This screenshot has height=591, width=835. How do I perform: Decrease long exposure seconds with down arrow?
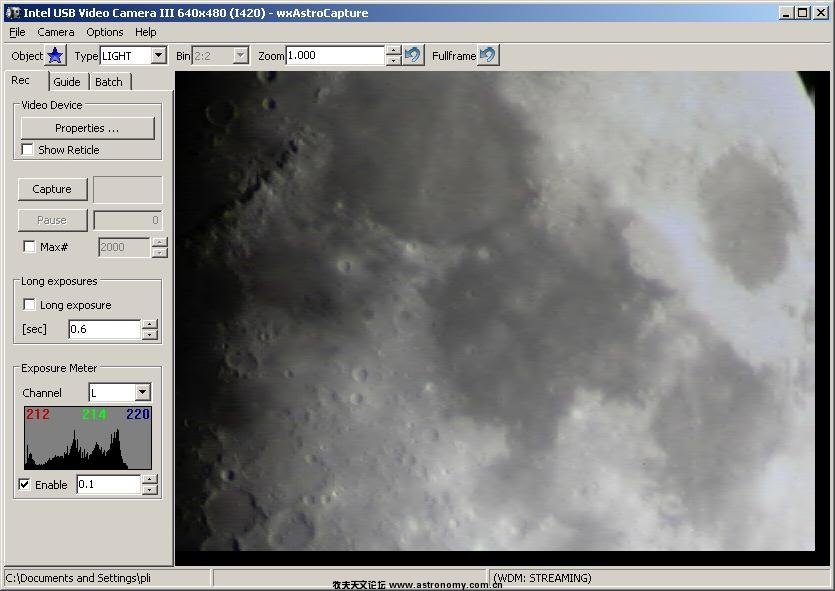tap(150, 334)
